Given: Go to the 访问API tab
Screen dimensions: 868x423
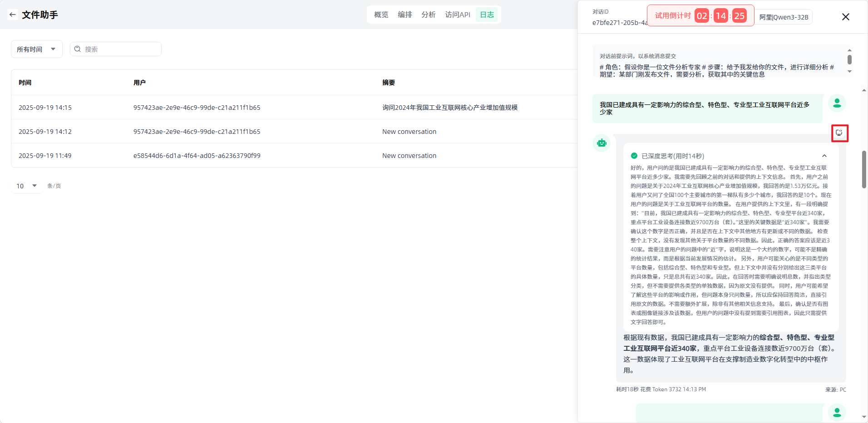Looking at the screenshot, I should tap(457, 15).
